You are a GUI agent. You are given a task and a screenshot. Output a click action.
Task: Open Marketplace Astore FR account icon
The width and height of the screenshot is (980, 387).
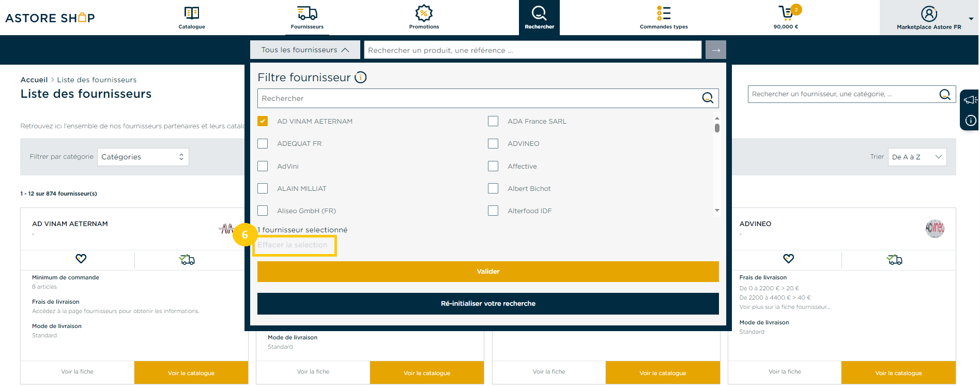click(929, 13)
